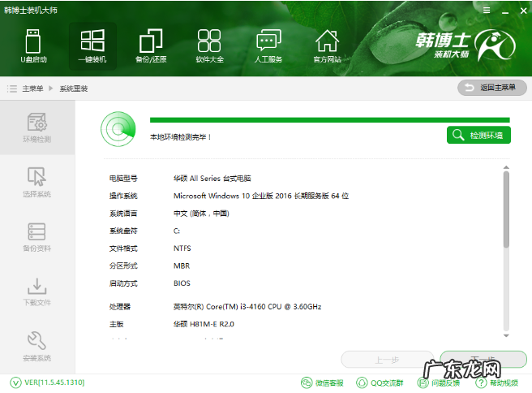The image size is (532, 393).
Task: Click the 操作系统 label
Action: [123, 196]
